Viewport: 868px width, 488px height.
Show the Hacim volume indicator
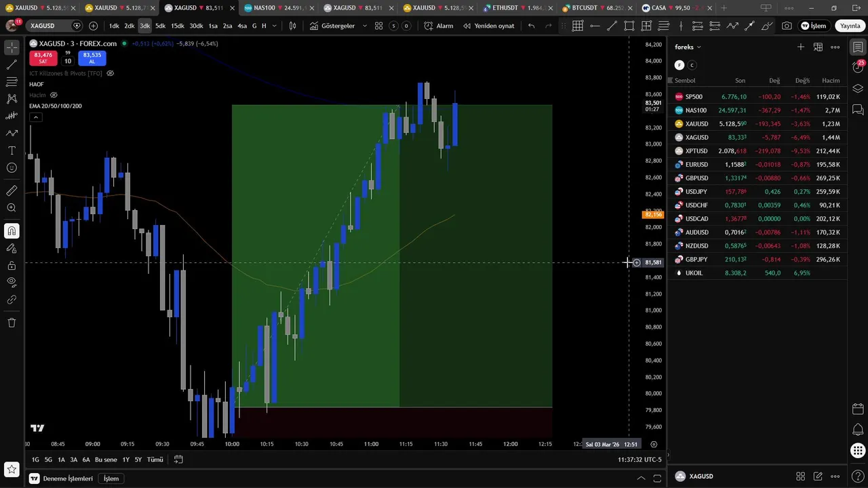(x=54, y=95)
